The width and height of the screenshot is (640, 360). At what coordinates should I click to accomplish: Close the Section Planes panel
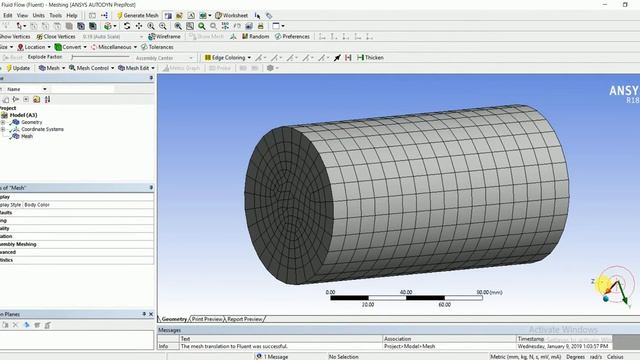151,314
